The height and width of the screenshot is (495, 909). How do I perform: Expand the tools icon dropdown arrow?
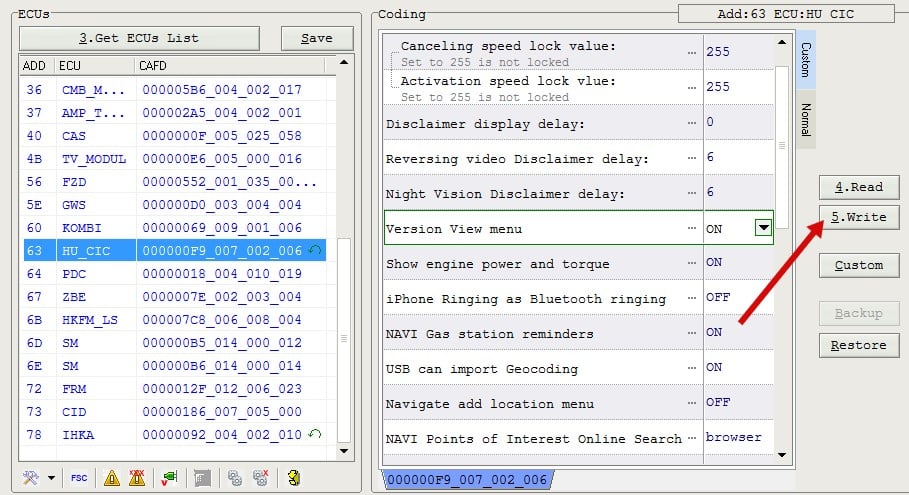(52, 478)
